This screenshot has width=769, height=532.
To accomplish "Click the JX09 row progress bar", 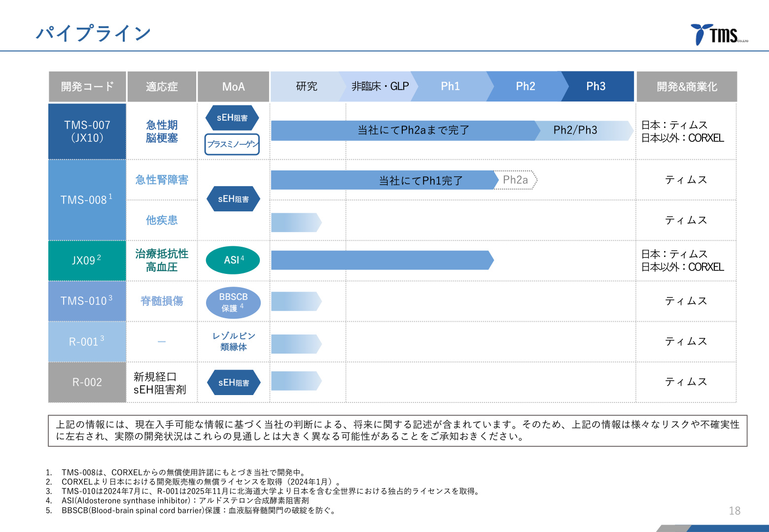I will [x=383, y=260].
